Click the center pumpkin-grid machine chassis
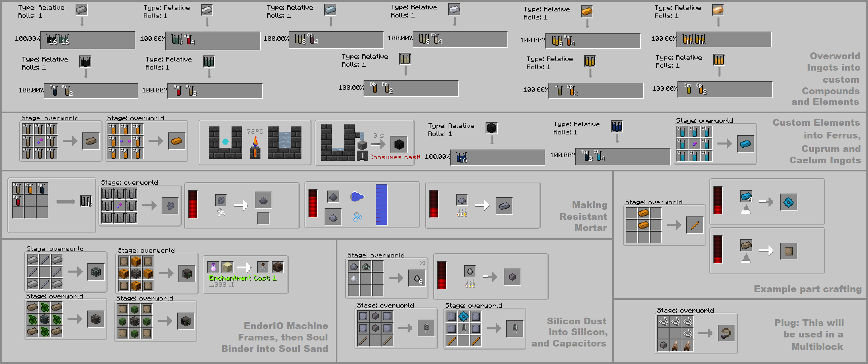868x364 pixels. [x=136, y=273]
